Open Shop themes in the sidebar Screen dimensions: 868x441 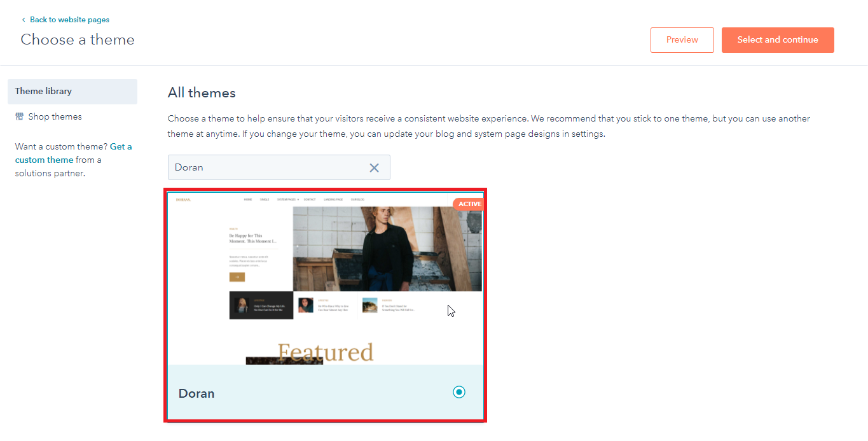coord(55,117)
